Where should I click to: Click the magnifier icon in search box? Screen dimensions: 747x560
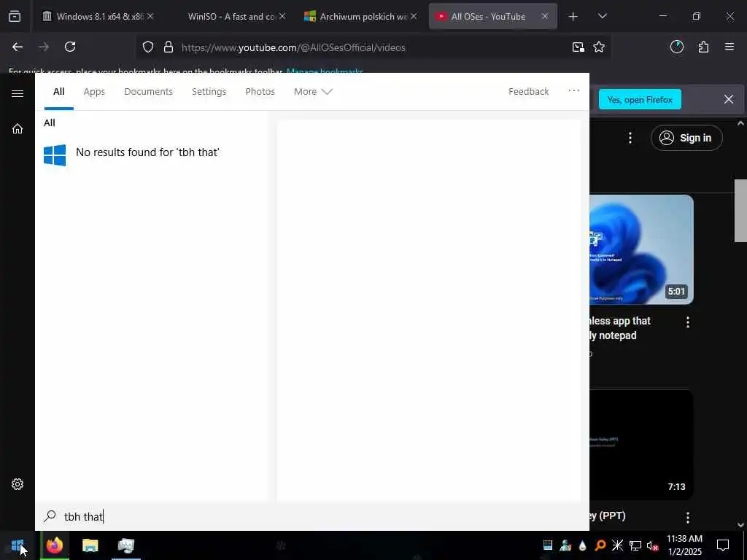pos(50,516)
